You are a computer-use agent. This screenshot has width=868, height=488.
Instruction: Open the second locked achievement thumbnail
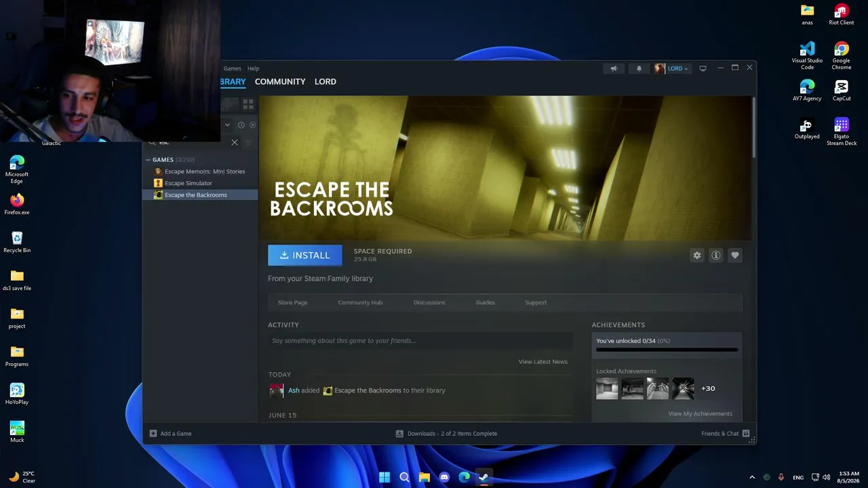[632, 388]
